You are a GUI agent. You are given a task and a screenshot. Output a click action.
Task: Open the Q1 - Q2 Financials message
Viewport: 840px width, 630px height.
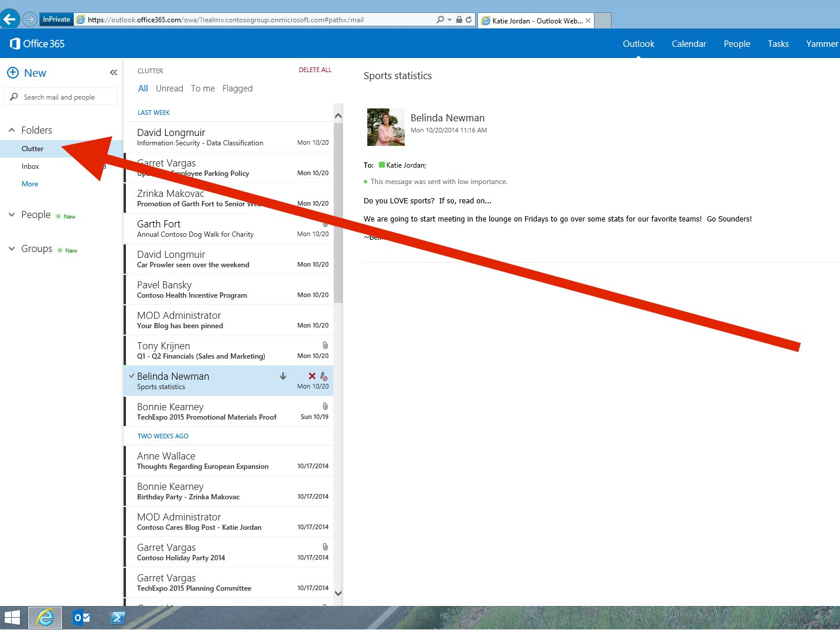click(x=228, y=350)
